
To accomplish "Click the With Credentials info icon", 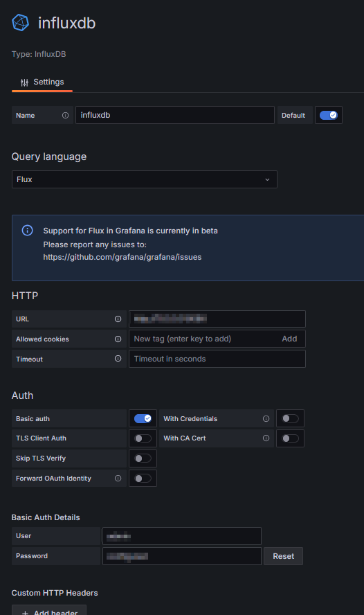I will click(266, 418).
